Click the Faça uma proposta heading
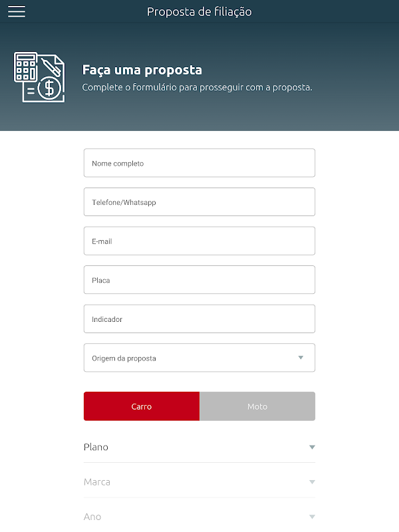Viewport: 399px width, 532px height. coord(142,70)
